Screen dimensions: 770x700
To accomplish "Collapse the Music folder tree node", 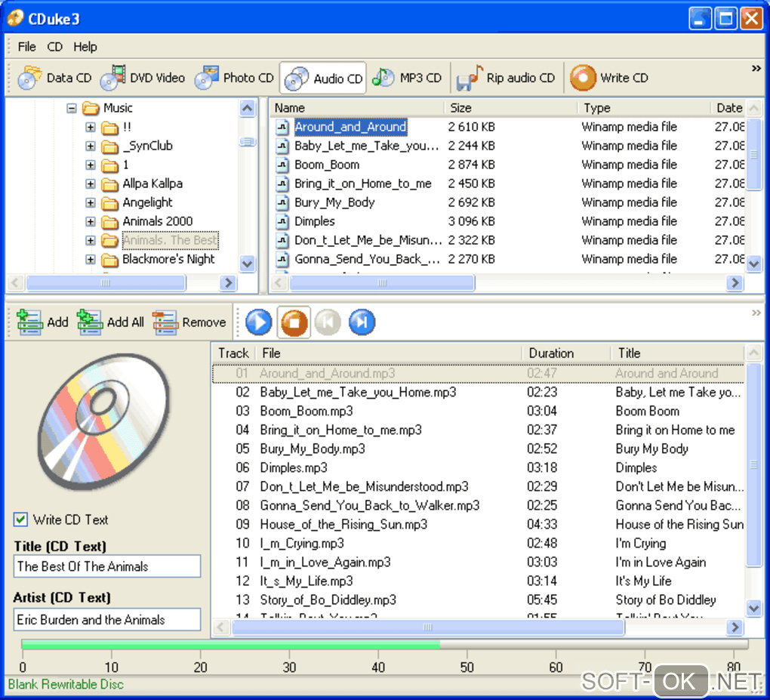I will [x=72, y=108].
